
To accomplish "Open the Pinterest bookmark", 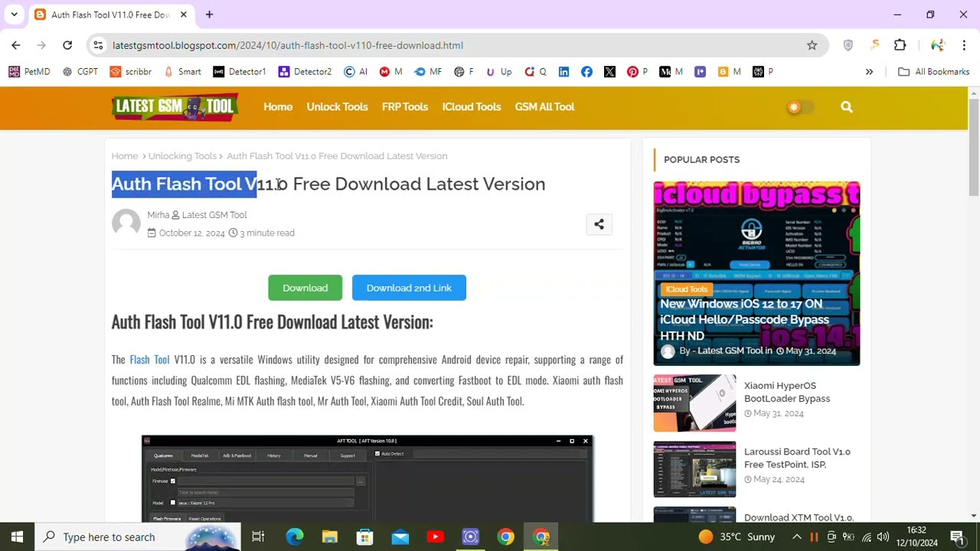I will click(x=637, y=72).
